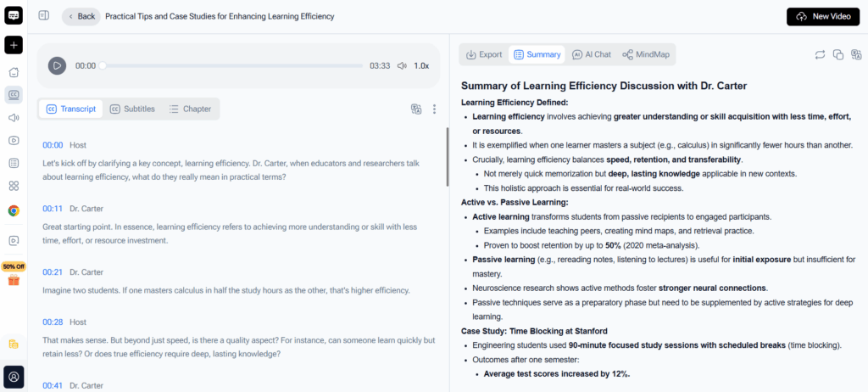Open the Export options
The image size is (868, 392).
484,54
